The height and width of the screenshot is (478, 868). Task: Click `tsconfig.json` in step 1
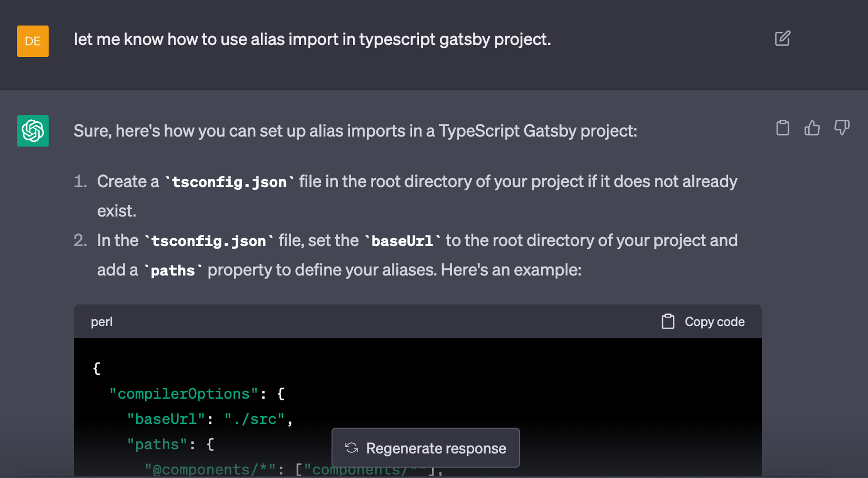pos(230,182)
